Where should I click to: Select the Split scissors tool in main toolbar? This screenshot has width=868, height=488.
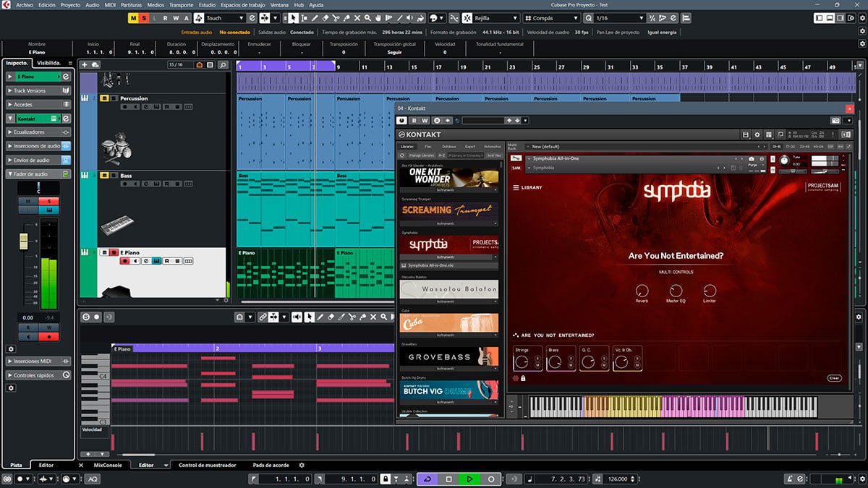click(x=336, y=18)
